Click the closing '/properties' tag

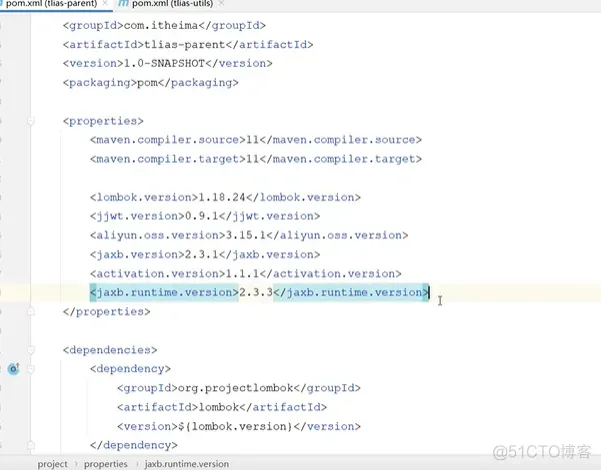coord(107,312)
